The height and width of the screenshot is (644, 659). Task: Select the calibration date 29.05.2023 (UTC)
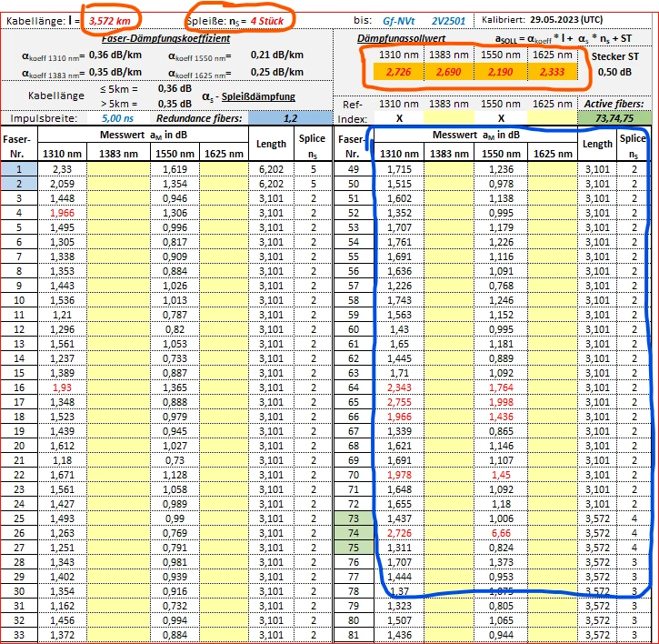[x=566, y=20]
